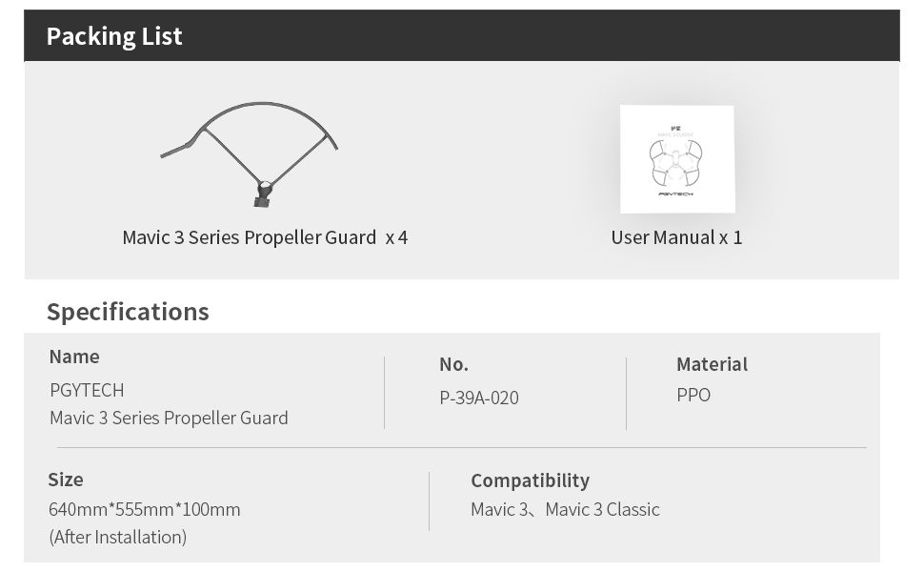Click the User Manual x 1 caption
Screen dimensions: 924x572
click(x=676, y=237)
